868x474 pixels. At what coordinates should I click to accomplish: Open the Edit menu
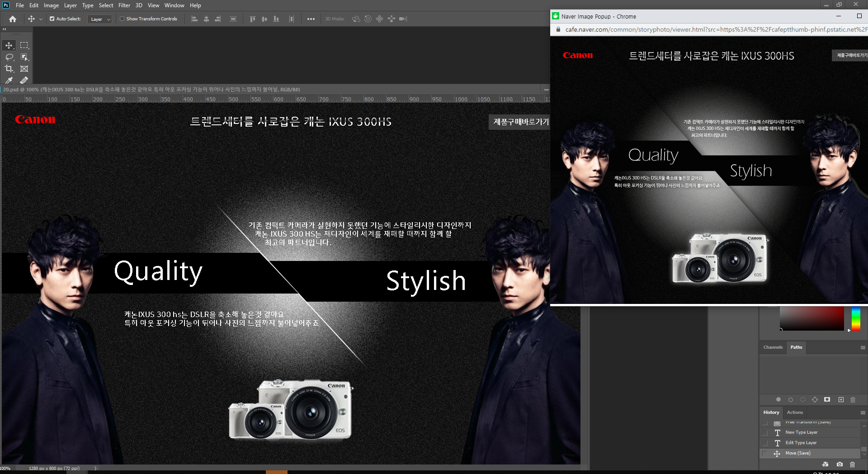[34, 5]
